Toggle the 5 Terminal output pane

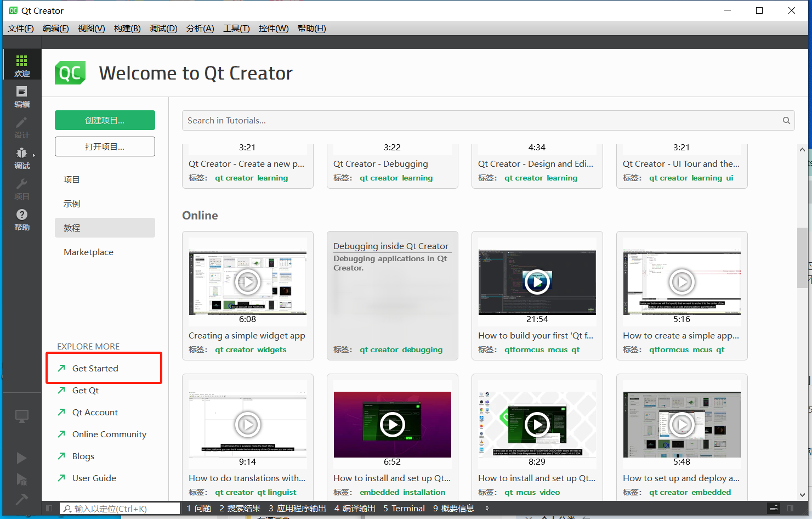(404, 508)
